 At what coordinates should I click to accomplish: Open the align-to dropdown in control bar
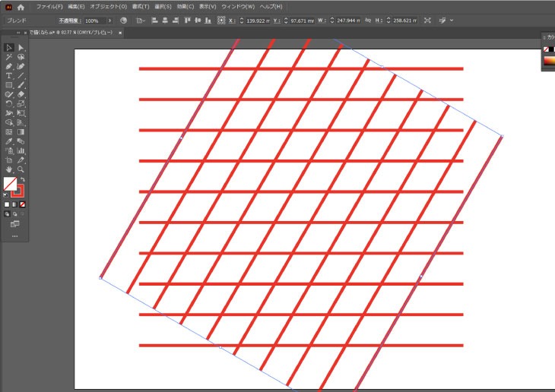point(141,21)
